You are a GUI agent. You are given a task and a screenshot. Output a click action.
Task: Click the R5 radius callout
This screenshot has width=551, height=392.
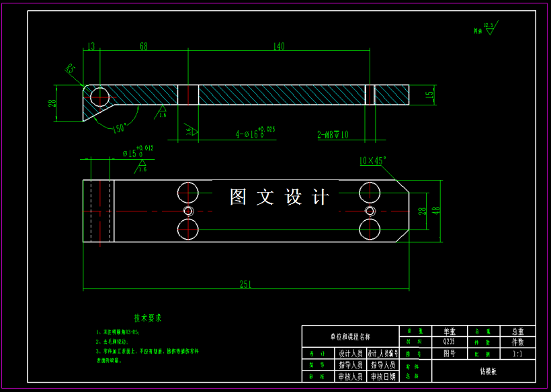point(71,68)
